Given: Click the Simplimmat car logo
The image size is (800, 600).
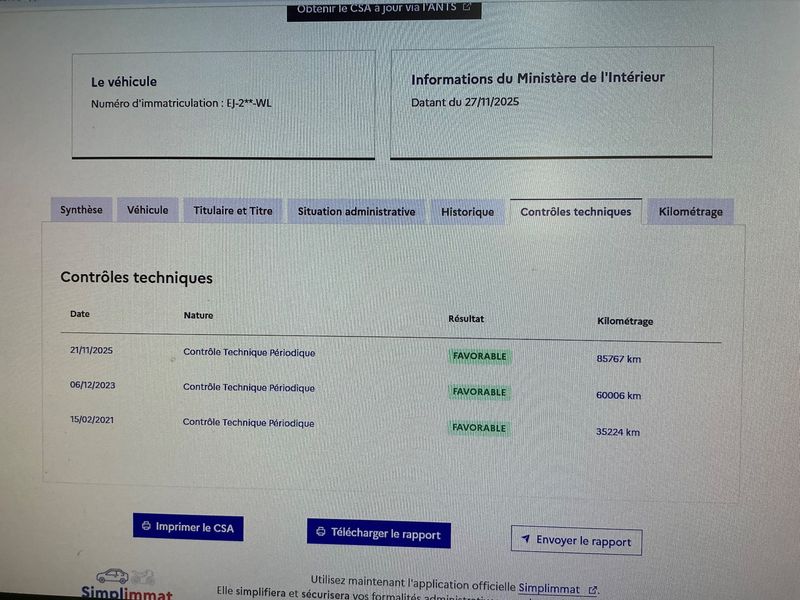Looking at the screenshot, I should [113, 577].
